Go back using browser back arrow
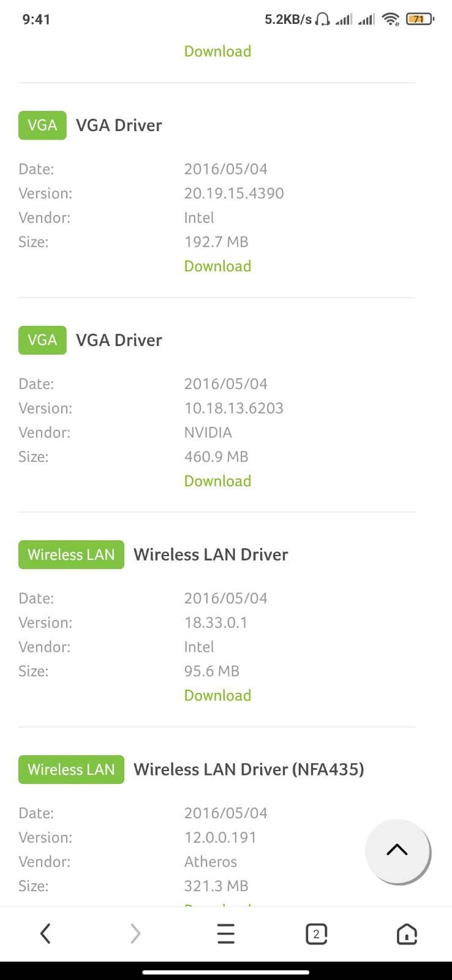The image size is (452, 980). coord(45,933)
